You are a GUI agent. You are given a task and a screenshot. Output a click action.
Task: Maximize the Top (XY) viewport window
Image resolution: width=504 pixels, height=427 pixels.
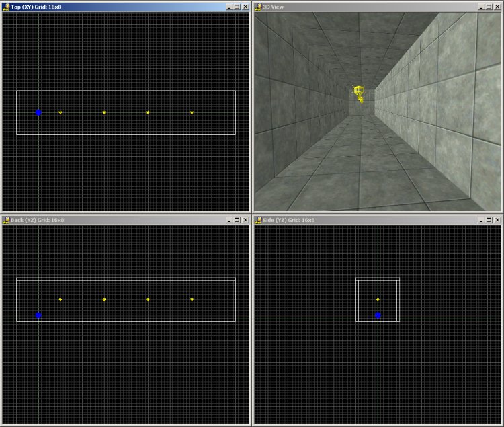coord(237,7)
